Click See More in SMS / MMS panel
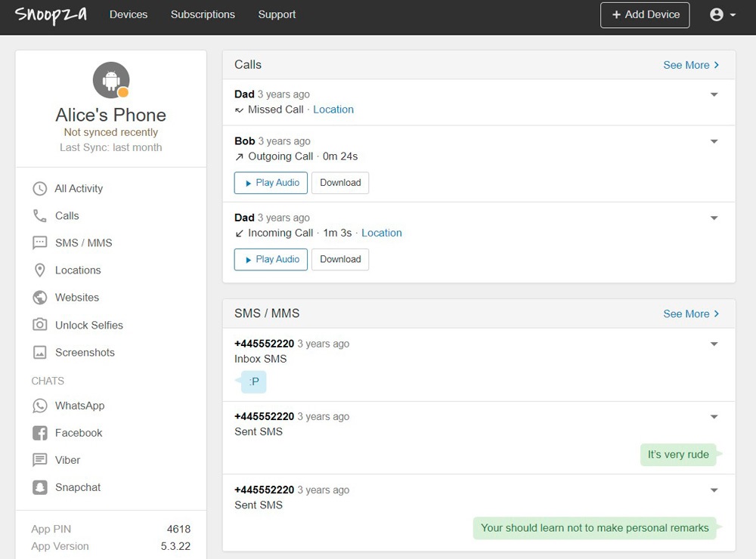This screenshot has height=559, width=756. coord(691,313)
